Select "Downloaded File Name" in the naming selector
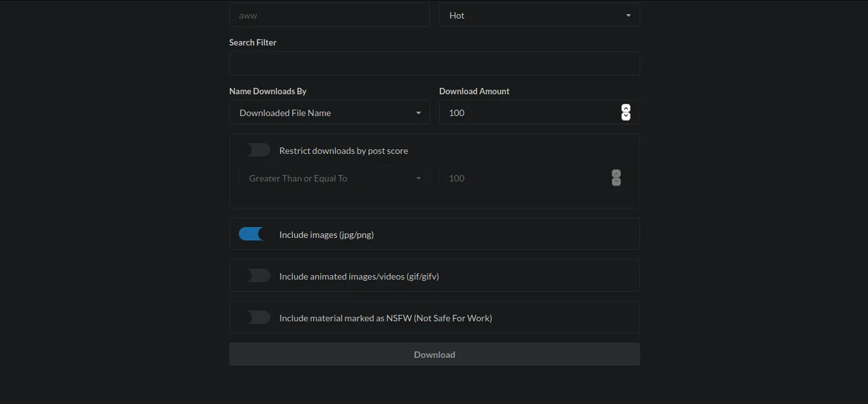Image resolution: width=868 pixels, height=404 pixels. [329, 112]
